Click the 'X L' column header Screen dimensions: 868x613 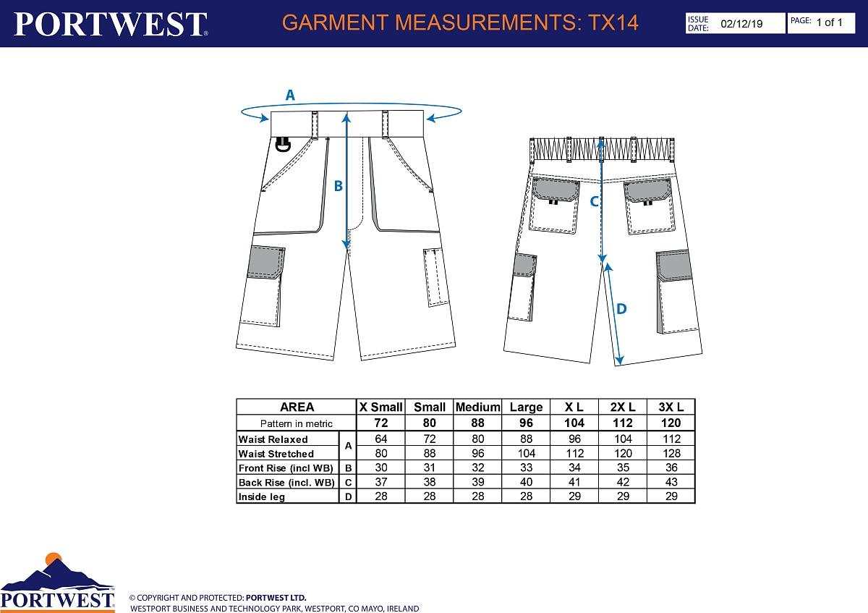[574, 407]
